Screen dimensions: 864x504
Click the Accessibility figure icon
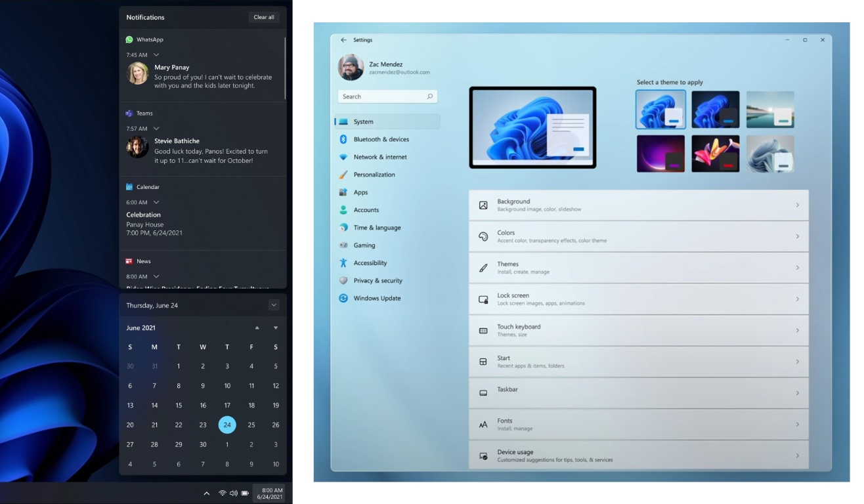click(343, 263)
